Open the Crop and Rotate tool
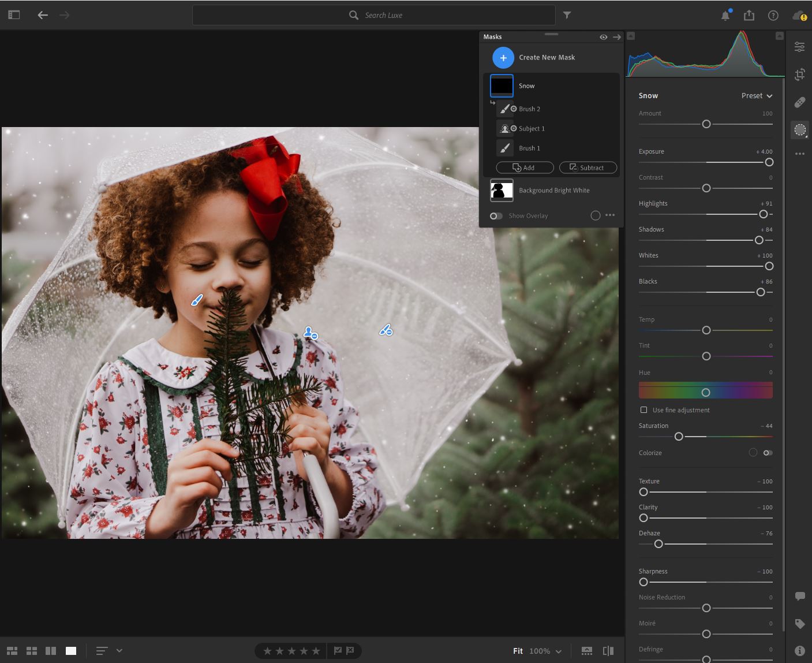This screenshot has height=663, width=812. click(x=799, y=74)
